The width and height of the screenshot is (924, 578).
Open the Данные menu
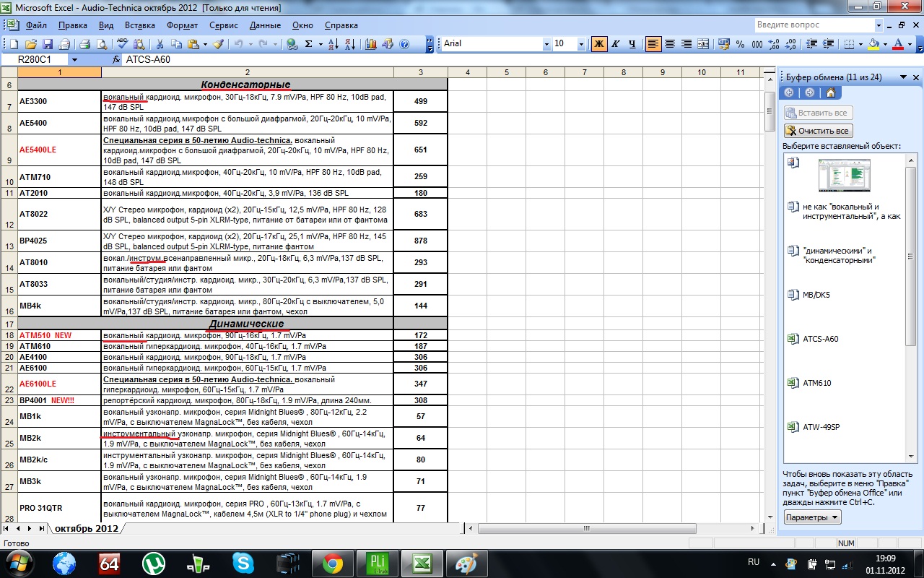tap(265, 25)
